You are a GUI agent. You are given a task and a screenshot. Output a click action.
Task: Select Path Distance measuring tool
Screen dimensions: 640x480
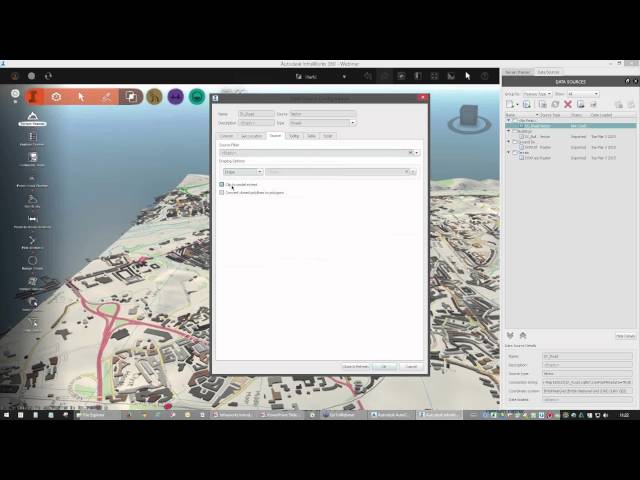32,242
